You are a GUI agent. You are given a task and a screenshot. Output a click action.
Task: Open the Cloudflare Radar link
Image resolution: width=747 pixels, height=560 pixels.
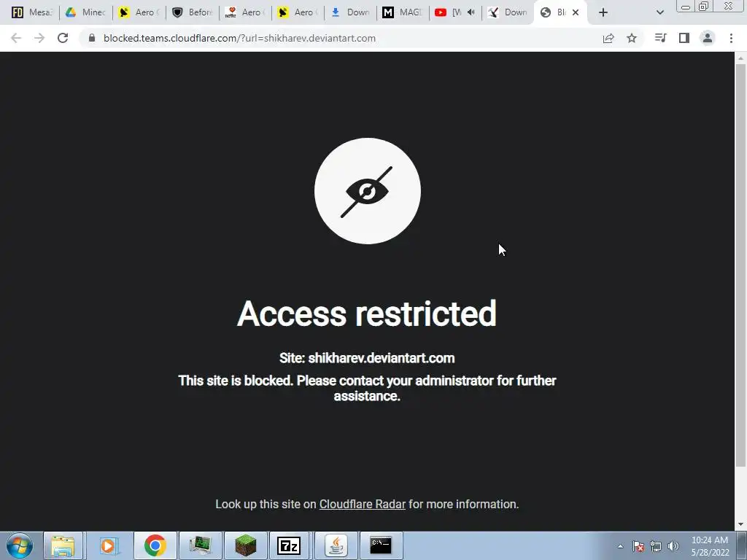(362, 505)
